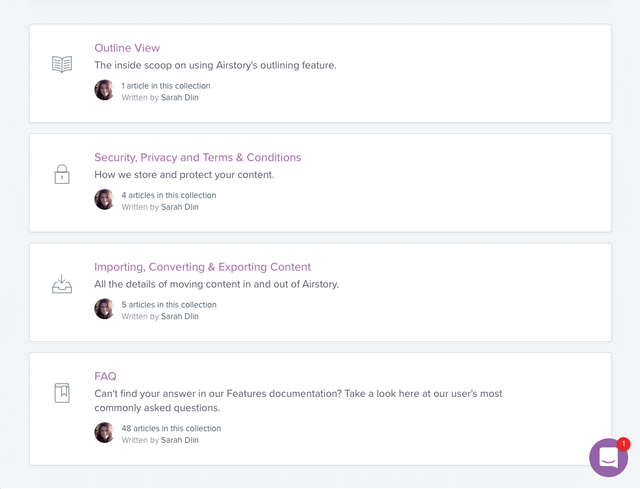Viewport: 640px width, 489px height.
Task: Click the bookmark book icon for FAQ
Action: coord(62,393)
